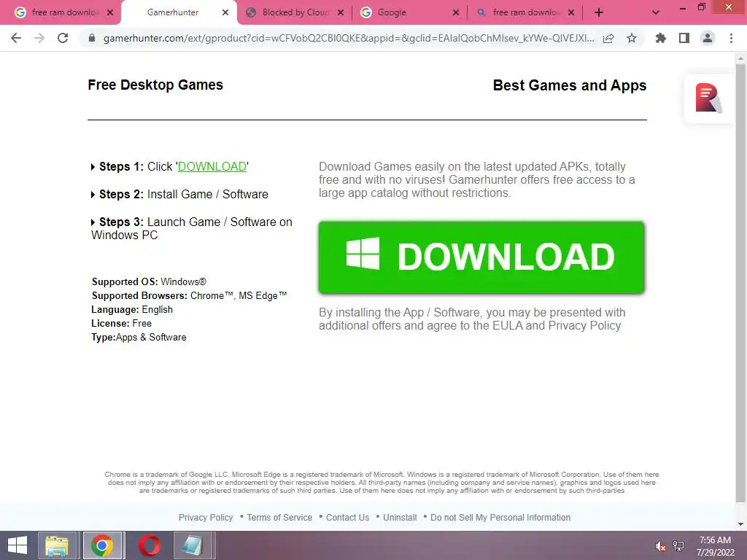747x560 pixels.
Task: Open the notepad-like taskbar app
Action: pyautogui.click(x=193, y=545)
